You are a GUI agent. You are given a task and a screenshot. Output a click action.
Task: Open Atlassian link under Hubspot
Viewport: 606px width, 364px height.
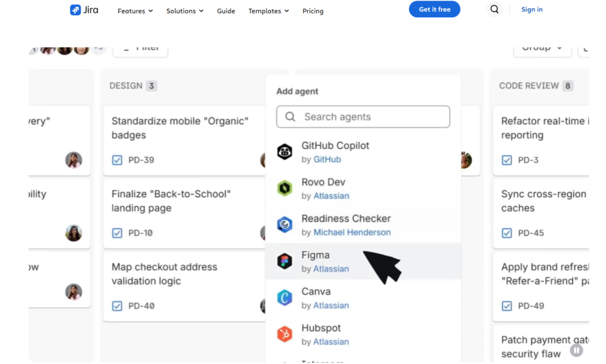[x=331, y=342]
